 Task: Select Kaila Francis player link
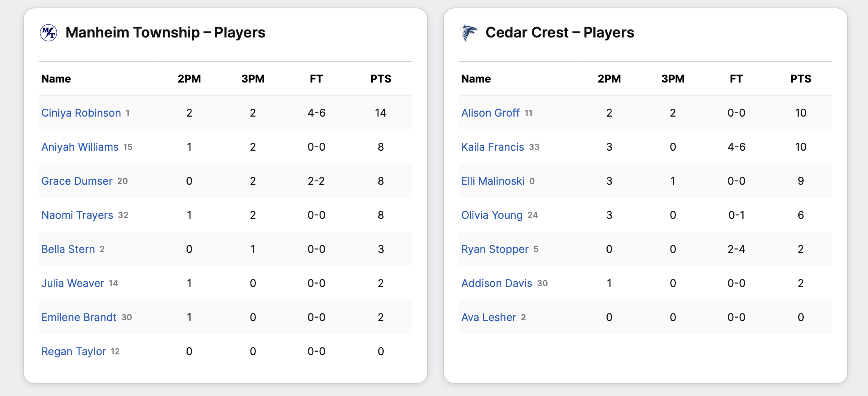493,147
